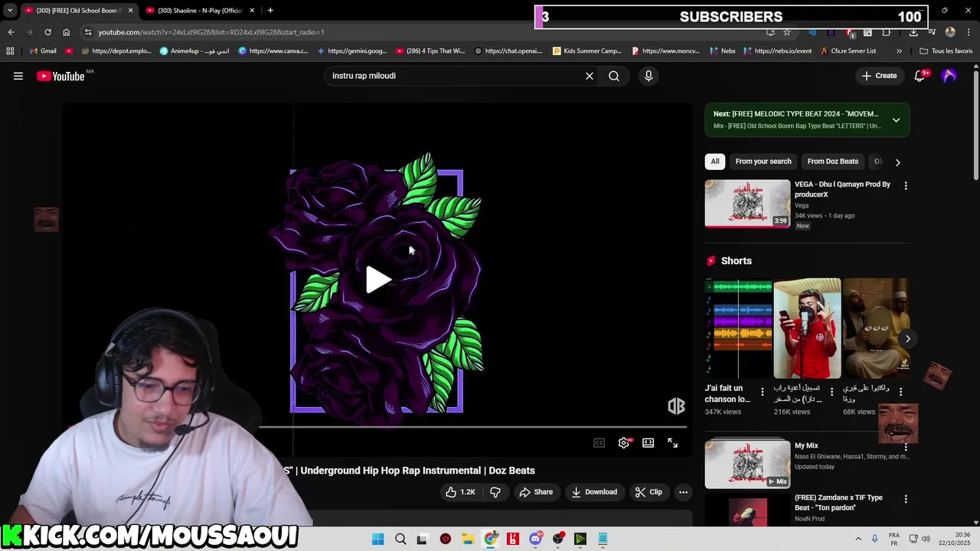Viewport: 980px width, 551px height.
Task: Open the Anime4up bookmark
Action: [194, 51]
